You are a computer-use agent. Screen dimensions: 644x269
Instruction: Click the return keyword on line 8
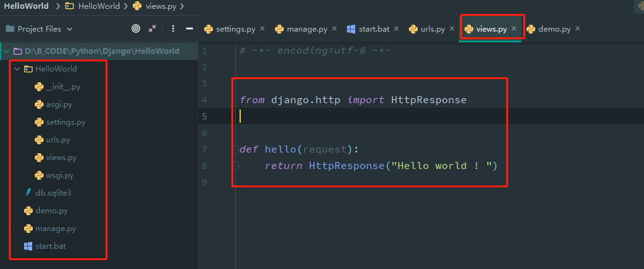283,166
